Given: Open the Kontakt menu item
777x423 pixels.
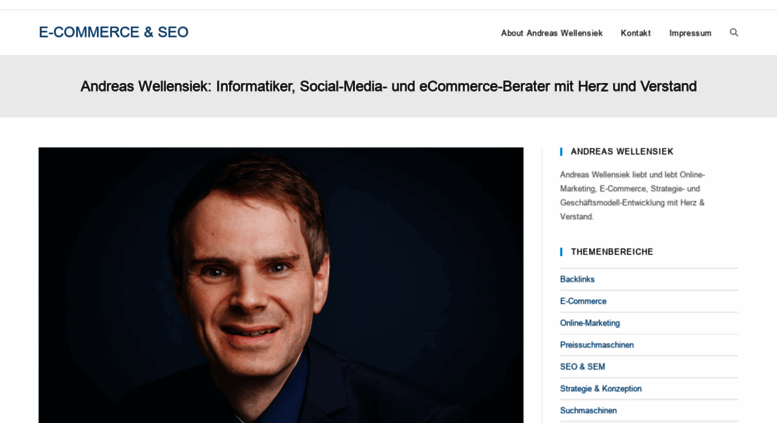Looking at the screenshot, I should tap(636, 33).
